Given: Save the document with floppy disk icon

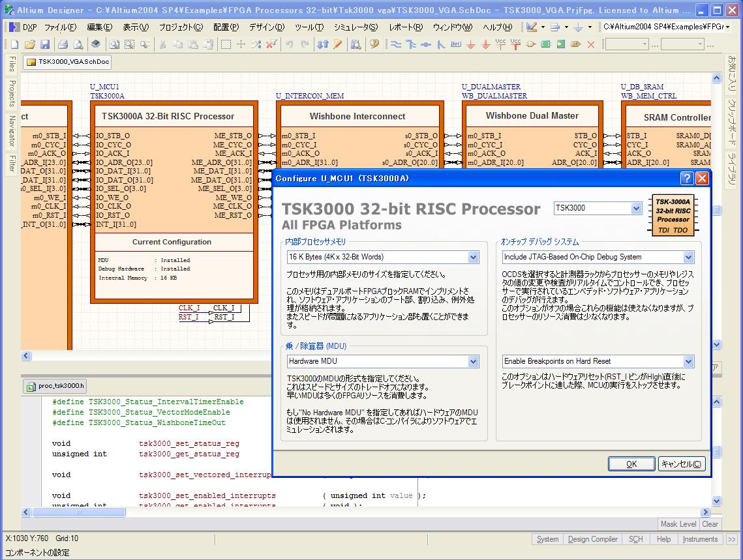Looking at the screenshot, I should pos(45,44).
